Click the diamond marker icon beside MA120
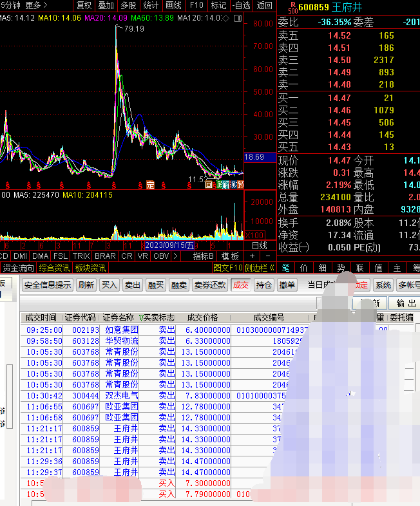420x506 pixels. tap(226, 18)
